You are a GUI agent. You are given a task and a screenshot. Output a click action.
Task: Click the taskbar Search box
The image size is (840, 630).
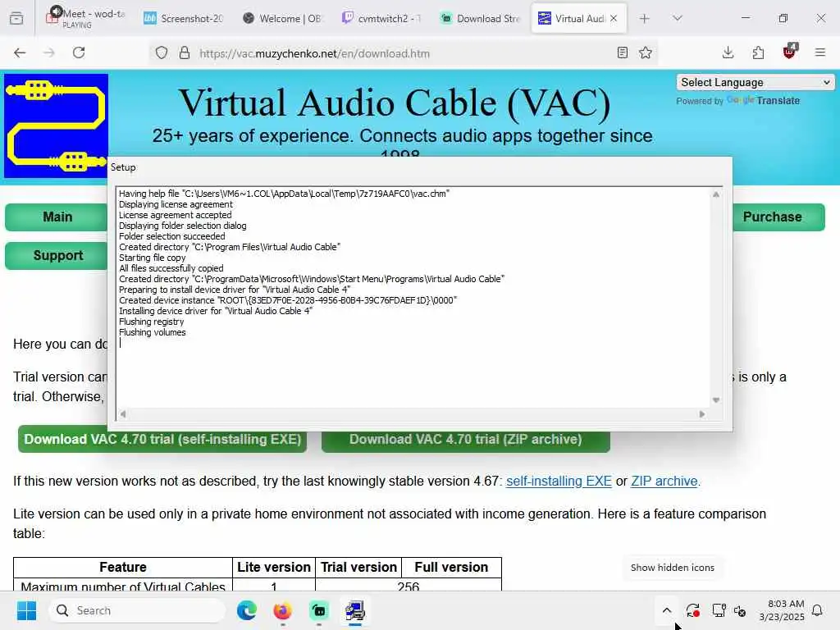(137, 610)
